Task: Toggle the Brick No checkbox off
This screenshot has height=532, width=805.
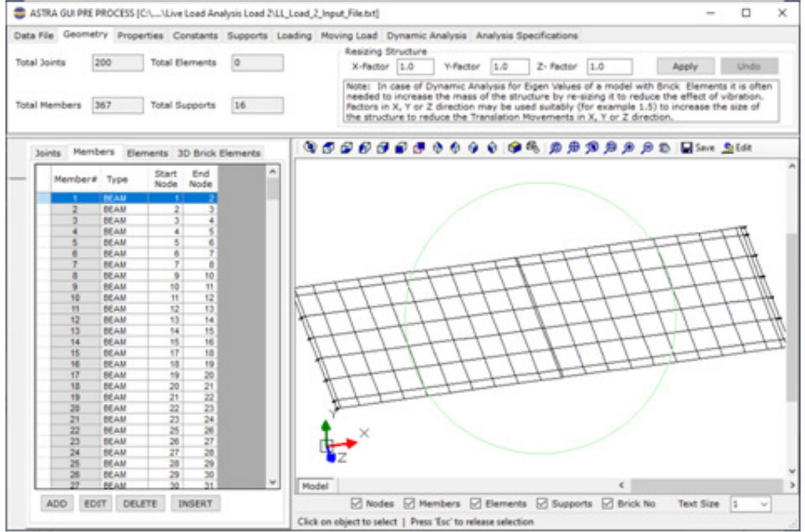Action: [607, 503]
